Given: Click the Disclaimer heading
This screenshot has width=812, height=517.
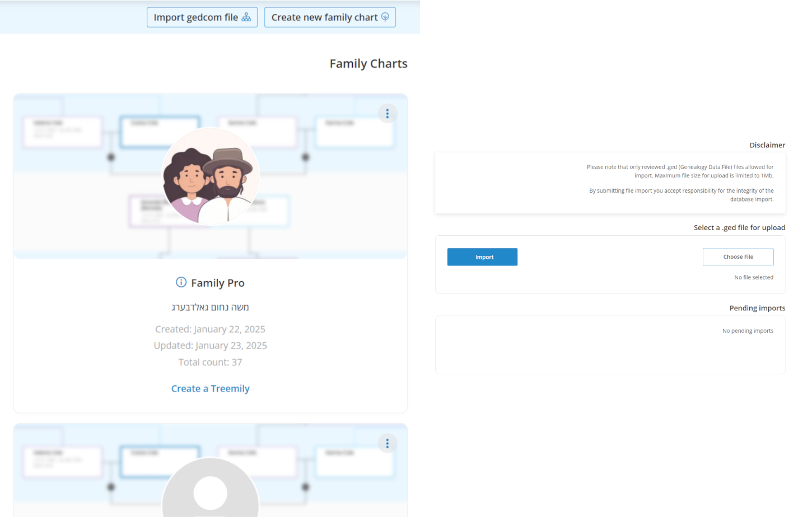Looking at the screenshot, I should click(767, 145).
